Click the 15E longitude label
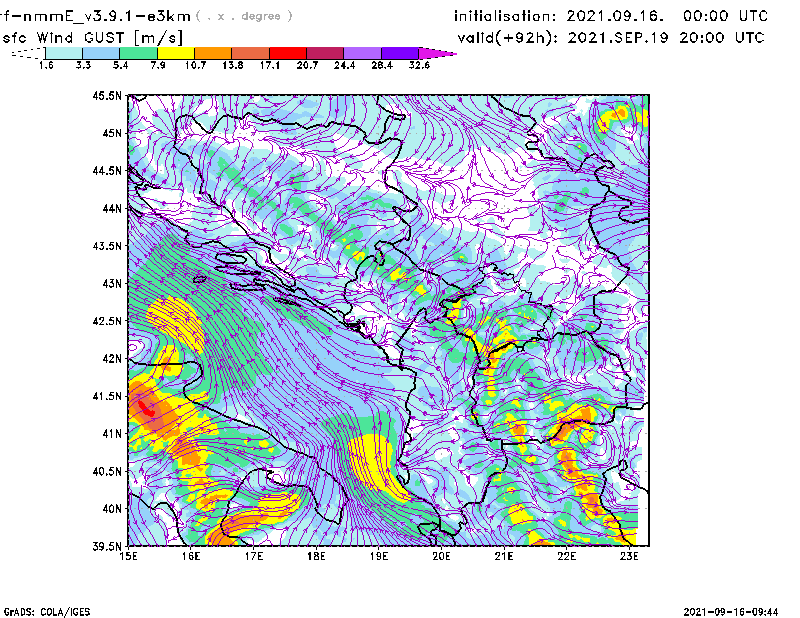Viewport: 800px width, 618px height. point(128,556)
